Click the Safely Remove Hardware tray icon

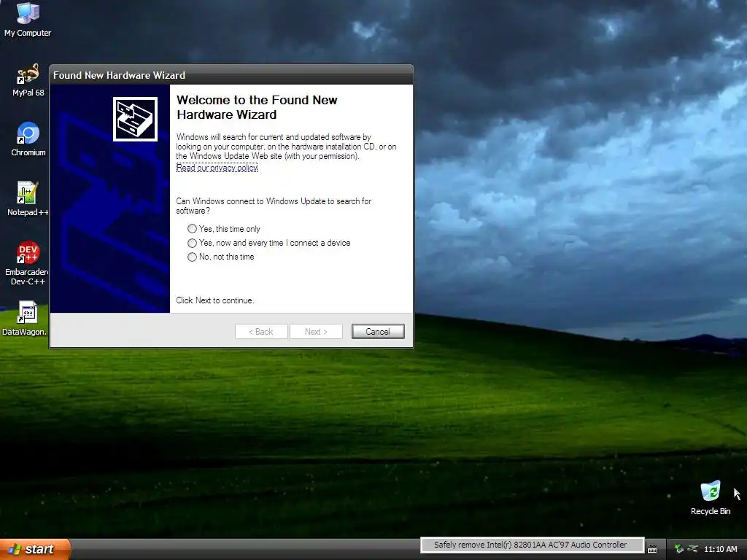679,548
